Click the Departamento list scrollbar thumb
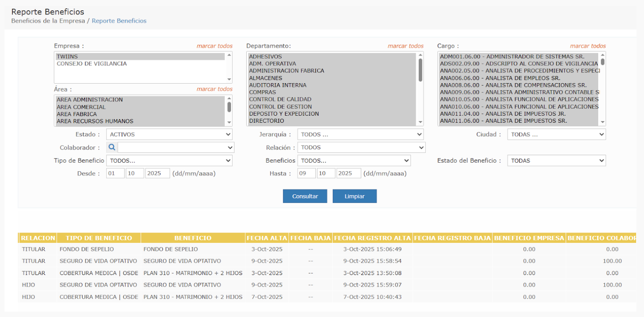 coord(420,69)
